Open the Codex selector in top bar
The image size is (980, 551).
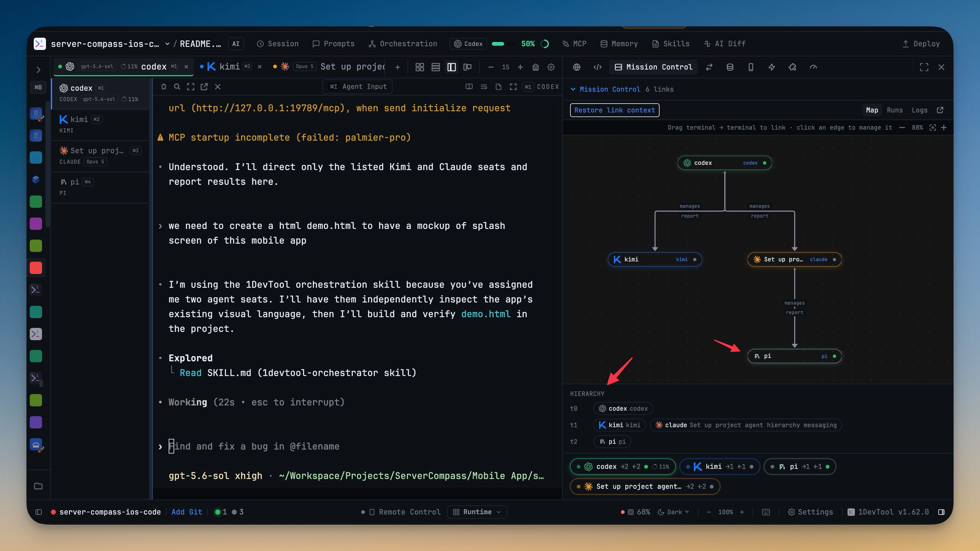468,44
